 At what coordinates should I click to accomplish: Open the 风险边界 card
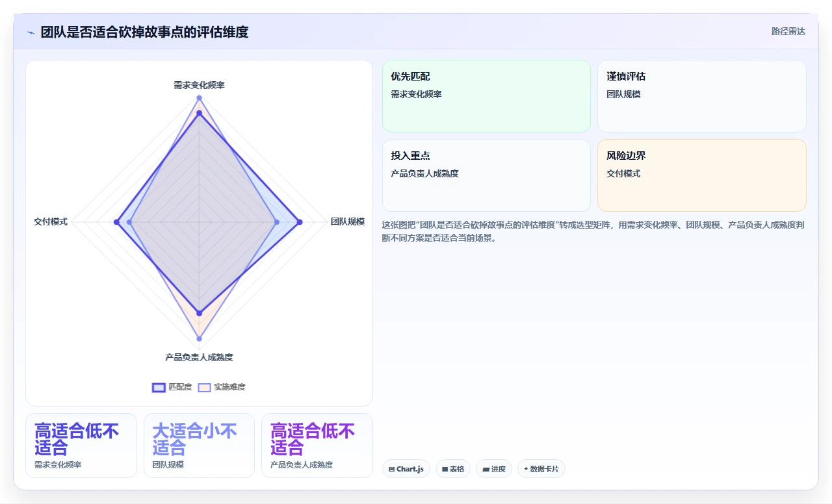[702, 175]
